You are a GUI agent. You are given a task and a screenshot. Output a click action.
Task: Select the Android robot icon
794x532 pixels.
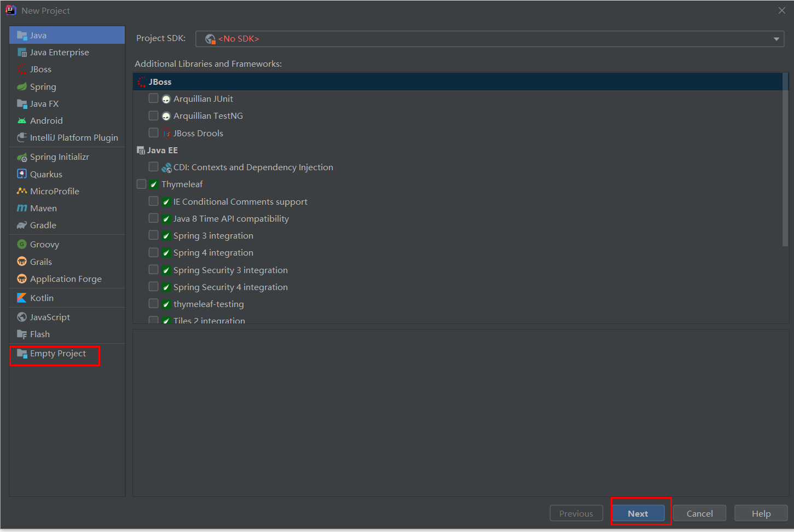(22, 121)
